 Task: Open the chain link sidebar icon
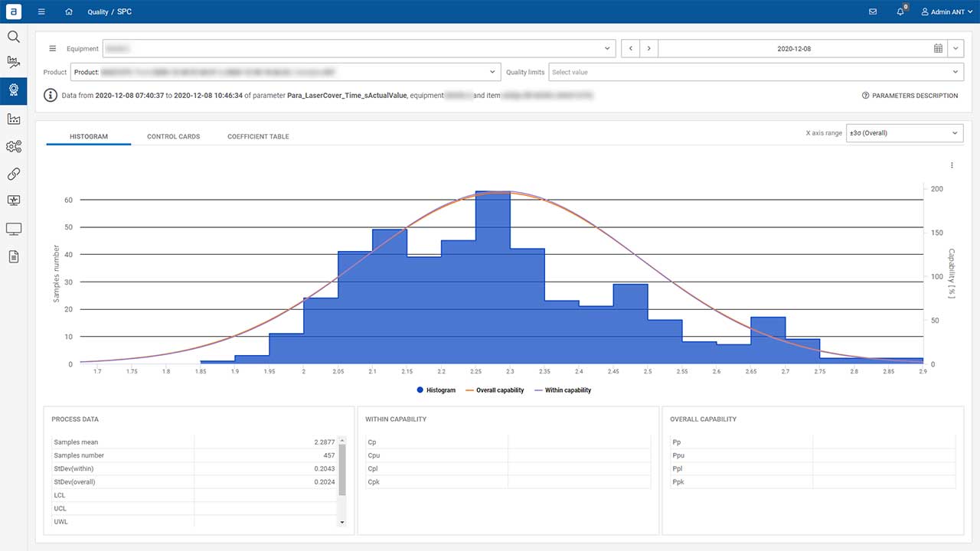[13, 174]
